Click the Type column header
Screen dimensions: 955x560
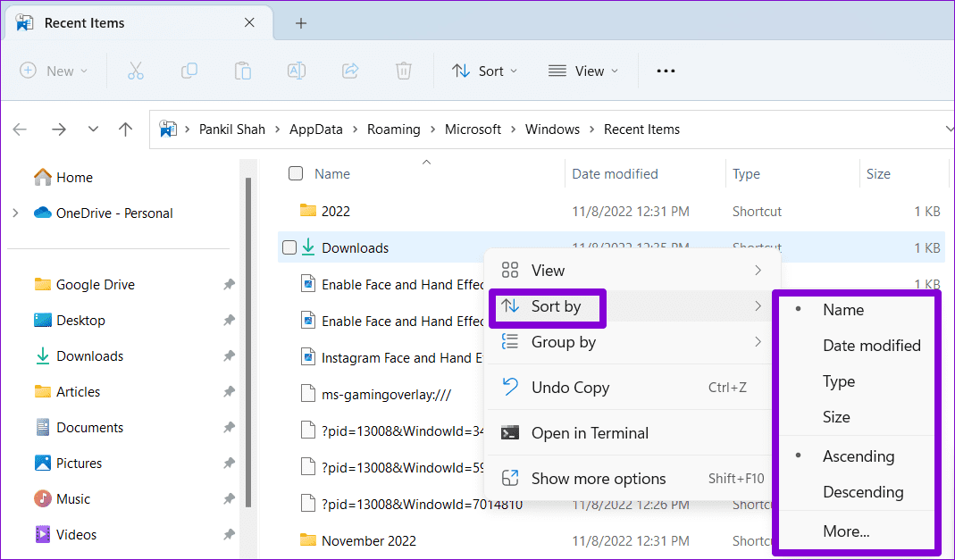tap(746, 174)
